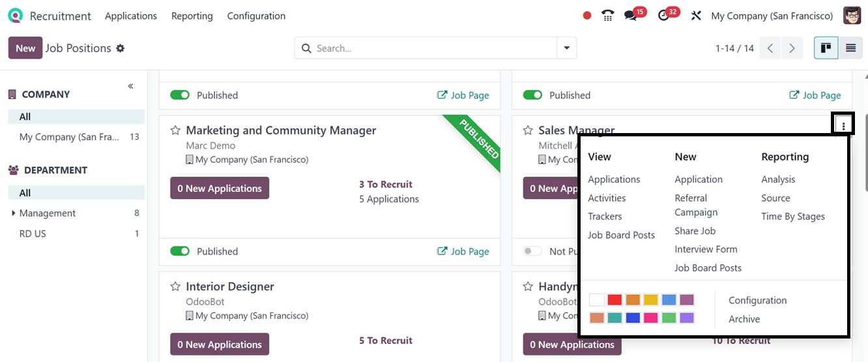Select Job Board Posts under New
This screenshot has height=362, width=868.
[x=708, y=268]
